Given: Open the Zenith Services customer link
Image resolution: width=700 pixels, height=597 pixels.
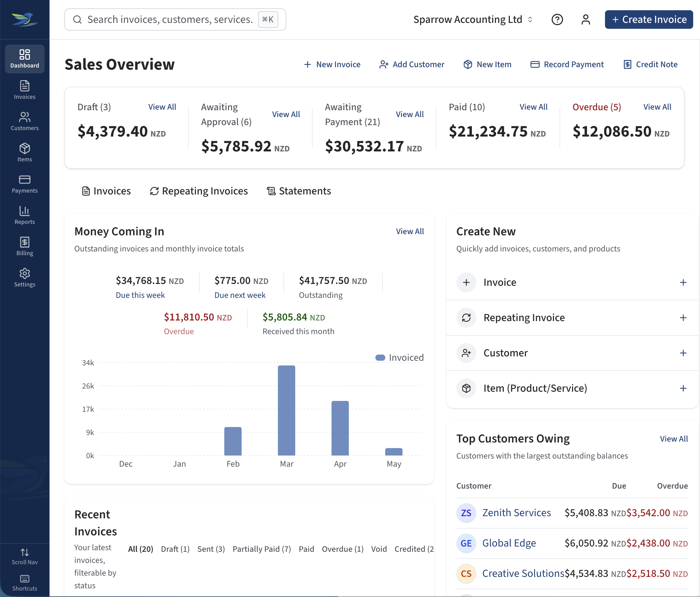Looking at the screenshot, I should point(516,513).
